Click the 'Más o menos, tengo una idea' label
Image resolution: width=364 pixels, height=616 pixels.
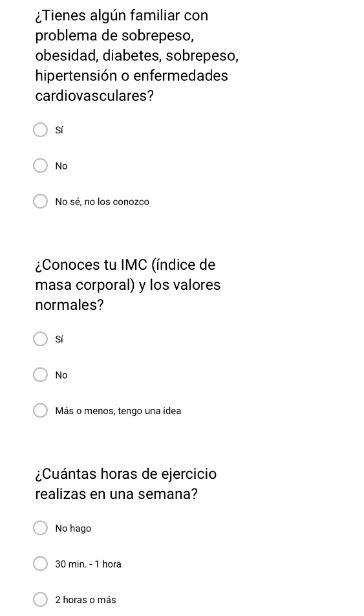pos(118,411)
